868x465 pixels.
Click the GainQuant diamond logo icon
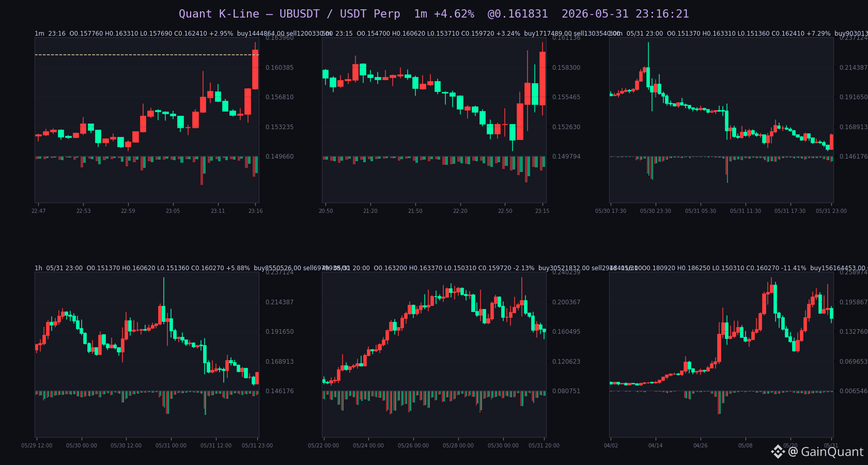click(778, 452)
